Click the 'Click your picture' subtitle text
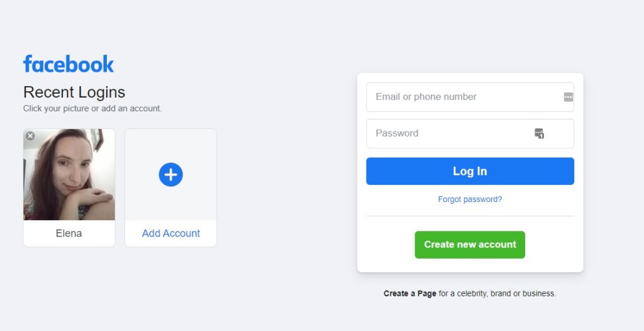The image size is (644, 331). pyautogui.click(x=92, y=108)
